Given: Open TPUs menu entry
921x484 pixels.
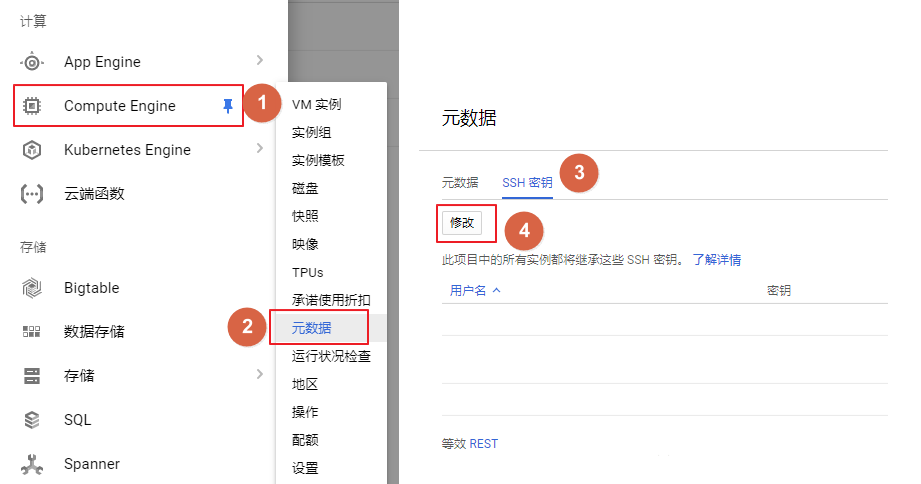Looking at the screenshot, I should click(308, 273).
